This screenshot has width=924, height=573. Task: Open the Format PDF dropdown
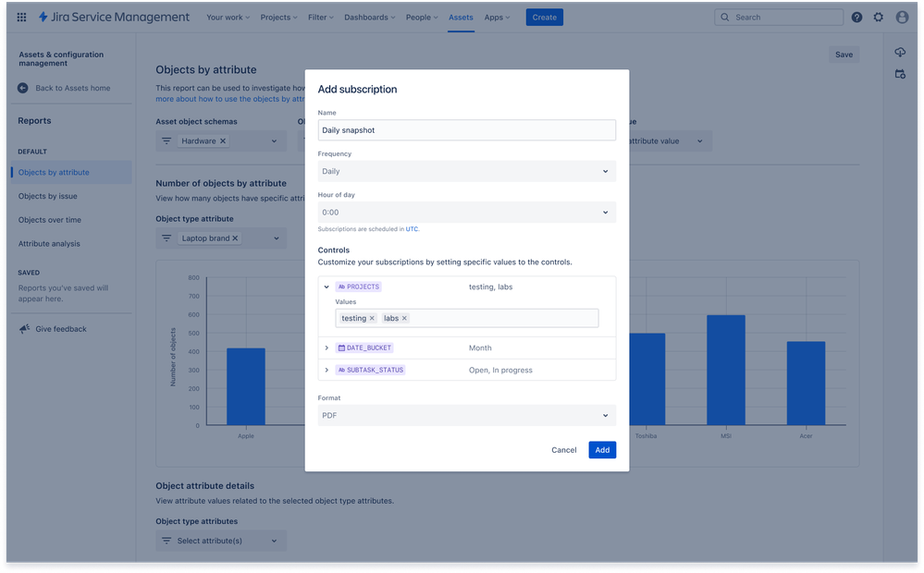(x=467, y=415)
